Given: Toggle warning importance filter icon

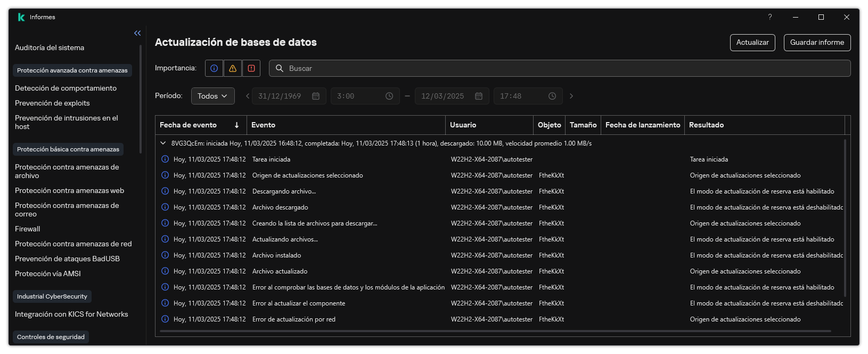Looking at the screenshot, I should tap(233, 68).
